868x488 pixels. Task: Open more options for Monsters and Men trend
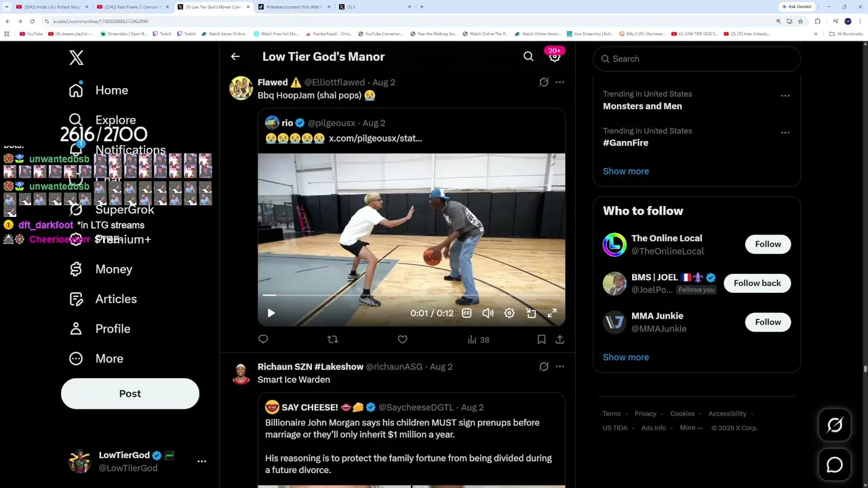(785, 96)
